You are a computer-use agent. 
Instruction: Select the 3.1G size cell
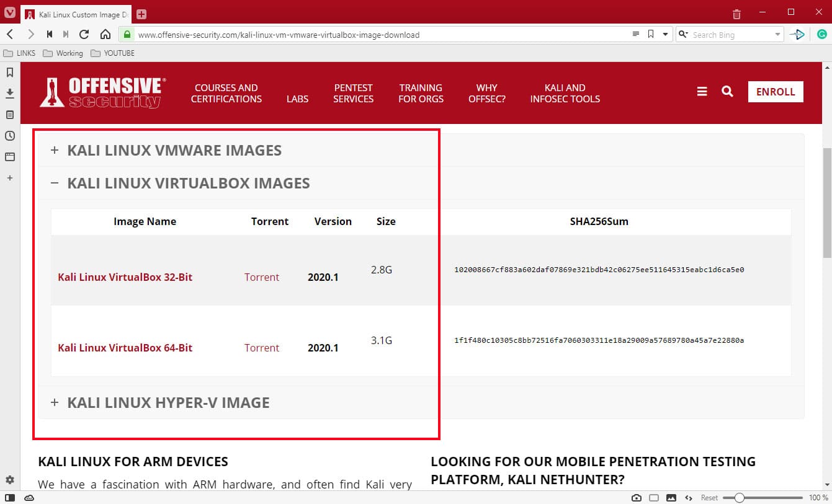pos(382,340)
